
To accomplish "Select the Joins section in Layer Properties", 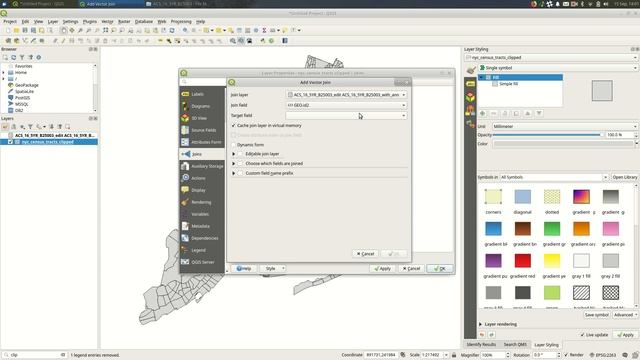I will pos(202,154).
